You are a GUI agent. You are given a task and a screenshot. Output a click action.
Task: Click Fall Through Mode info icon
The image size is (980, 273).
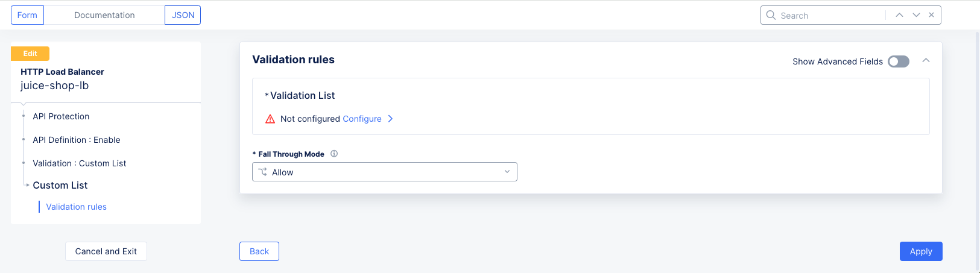coord(334,154)
